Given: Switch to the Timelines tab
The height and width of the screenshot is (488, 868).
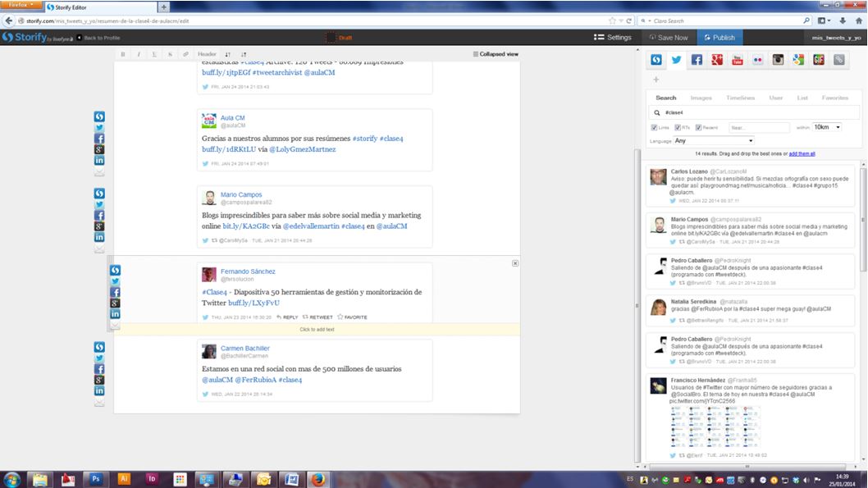Looking at the screenshot, I should coord(740,98).
